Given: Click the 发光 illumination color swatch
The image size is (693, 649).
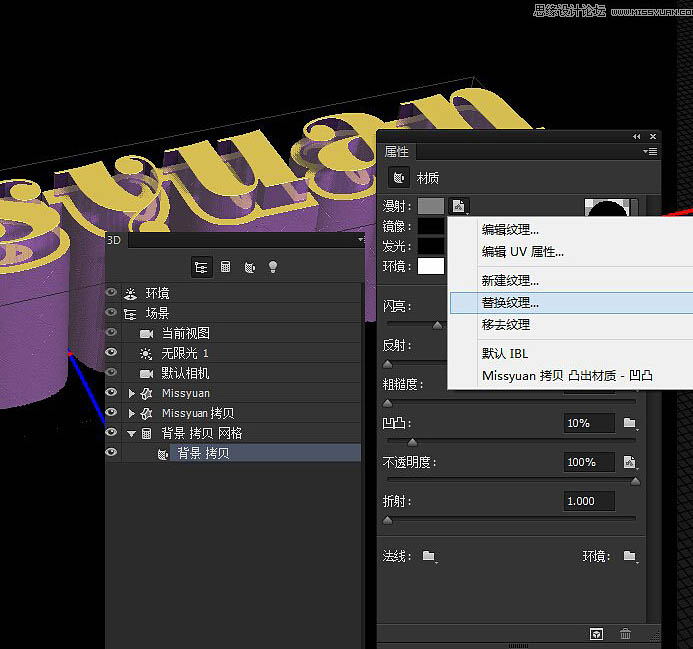Looking at the screenshot, I should pyautogui.click(x=431, y=246).
